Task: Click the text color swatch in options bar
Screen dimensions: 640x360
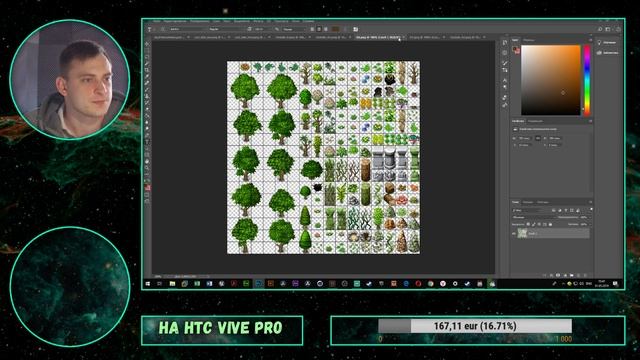Action: [336, 29]
